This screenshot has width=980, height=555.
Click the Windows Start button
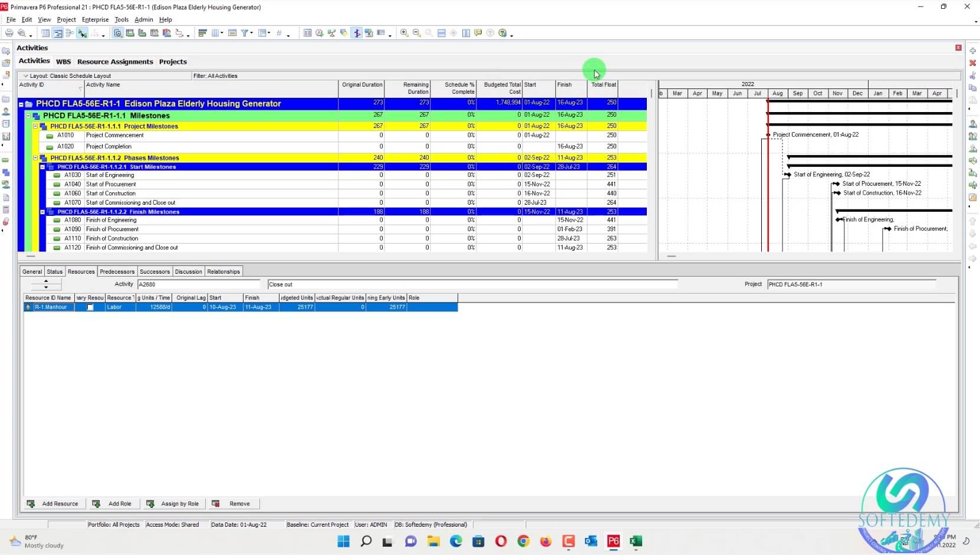[343, 541]
